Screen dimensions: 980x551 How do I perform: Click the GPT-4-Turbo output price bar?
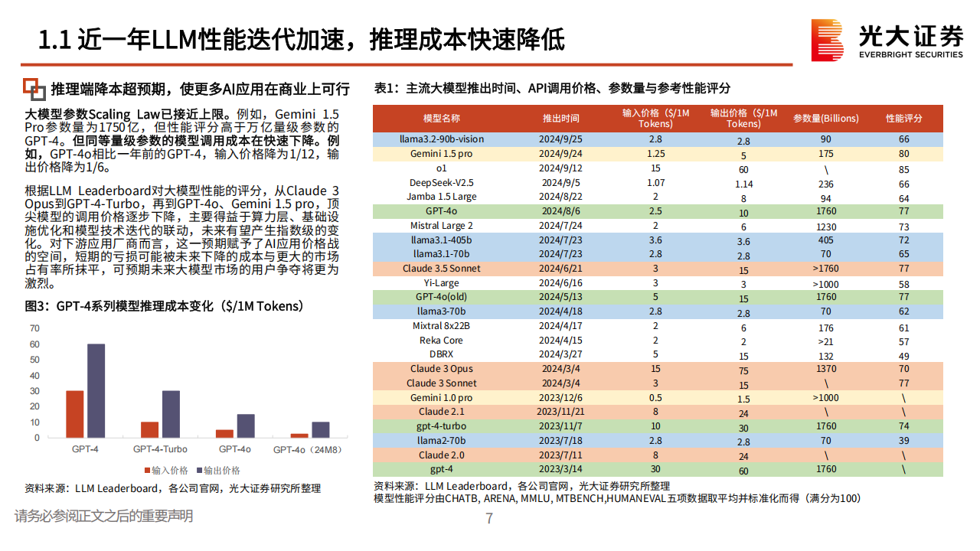171,414
